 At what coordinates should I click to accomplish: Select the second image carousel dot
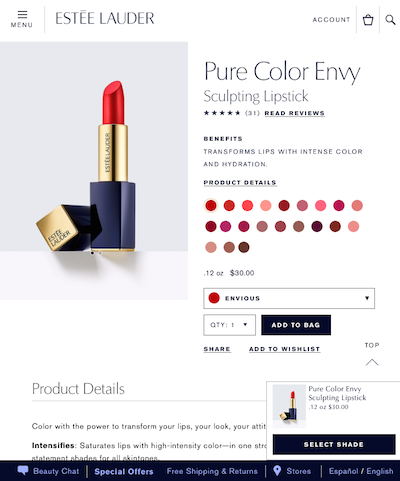[x=100, y=253]
